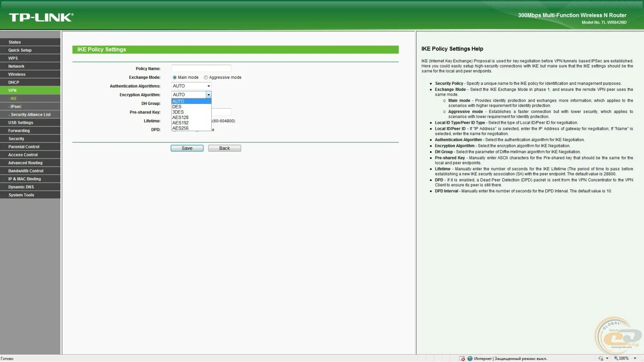Open the Network menu
644x362 pixels.
(x=30, y=66)
